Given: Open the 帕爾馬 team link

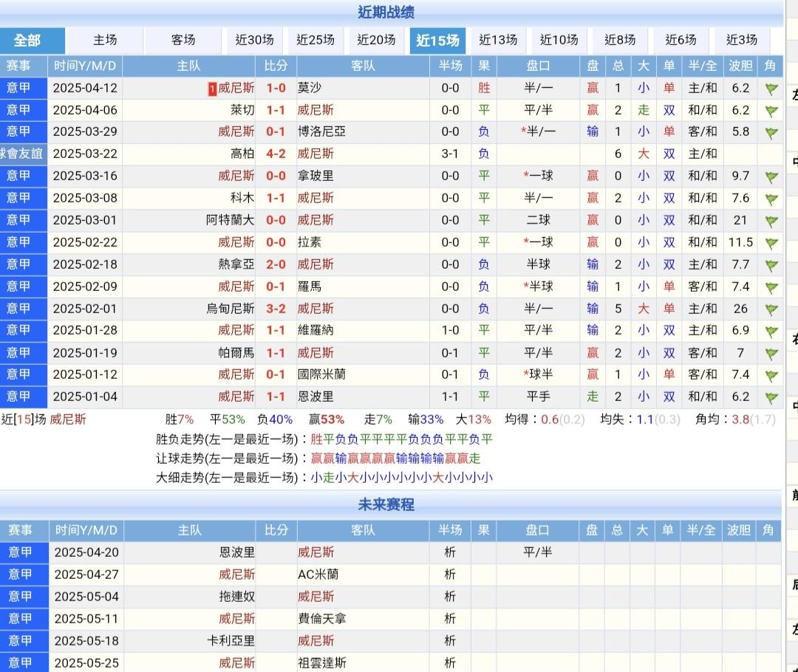Looking at the screenshot, I should click(236, 352).
